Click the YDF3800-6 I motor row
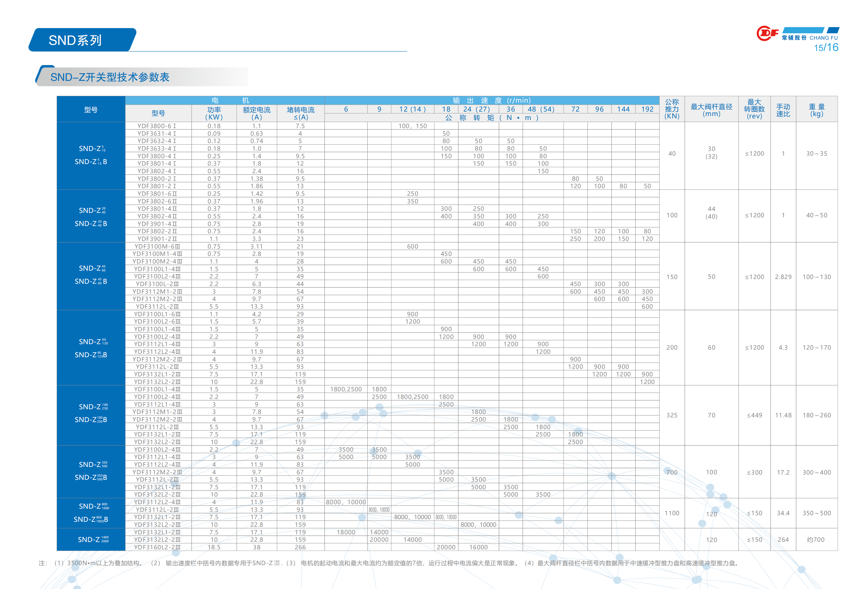Screen dimensions: 868x589 click(157, 126)
